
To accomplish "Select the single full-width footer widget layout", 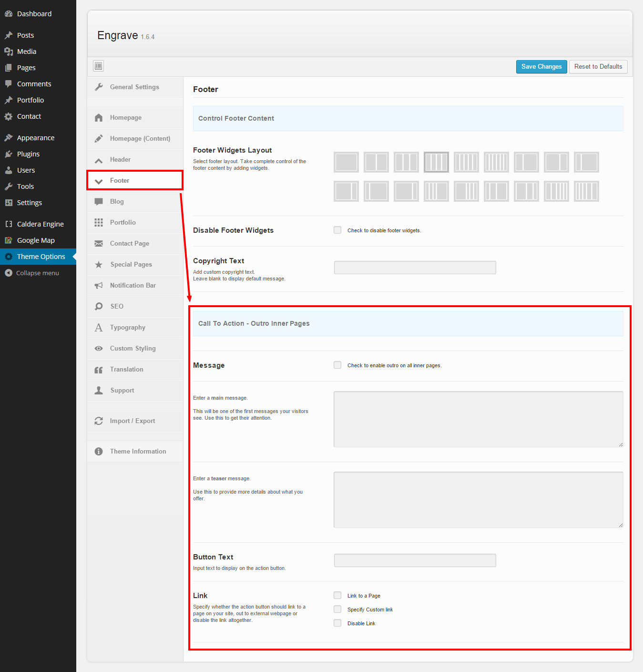I will pyautogui.click(x=346, y=162).
